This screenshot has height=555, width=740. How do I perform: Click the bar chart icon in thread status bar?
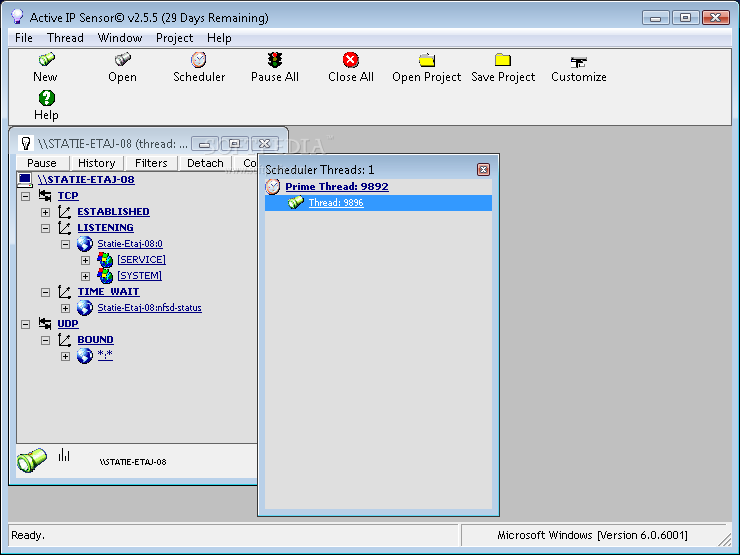[64, 455]
